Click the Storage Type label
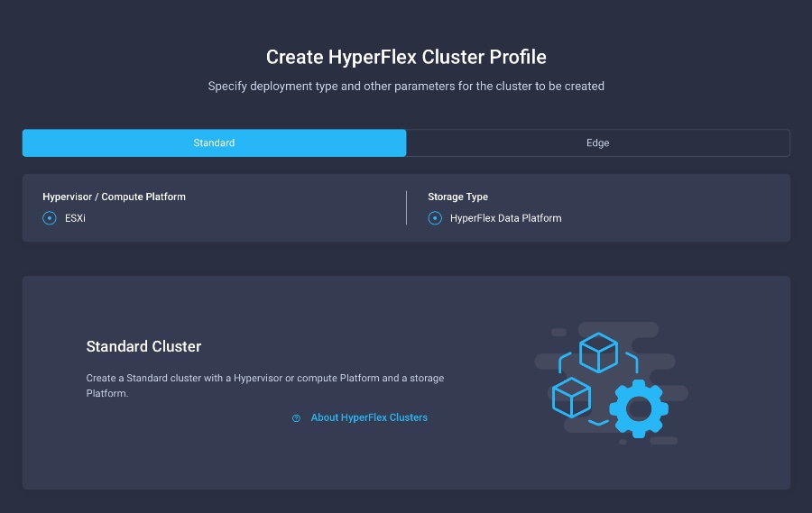Viewport: 812px width, 513px height. [x=457, y=197]
